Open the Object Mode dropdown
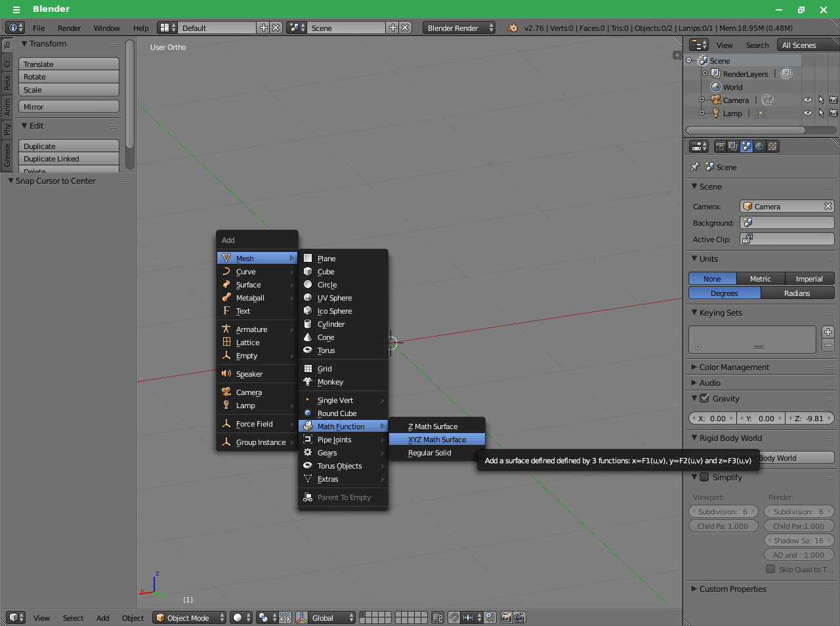The image size is (840, 626). (x=190, y=617)
